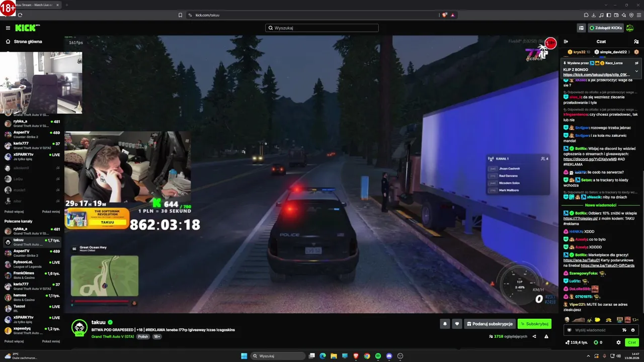644x362 pixels.
Task: Open xspeedyq channel in sidebar
Action: pyautogui.click(x=33, y=331)
